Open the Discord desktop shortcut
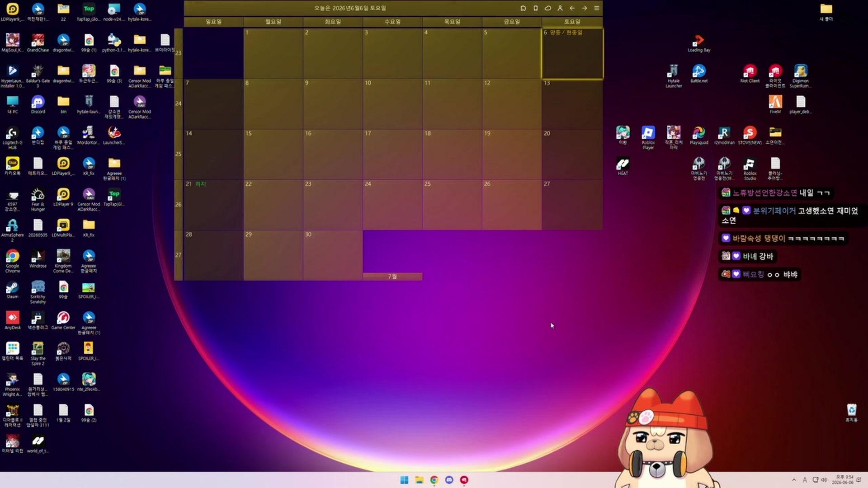Image resolution: width=868 pixels, height=488 pixels. click(38, 104)
